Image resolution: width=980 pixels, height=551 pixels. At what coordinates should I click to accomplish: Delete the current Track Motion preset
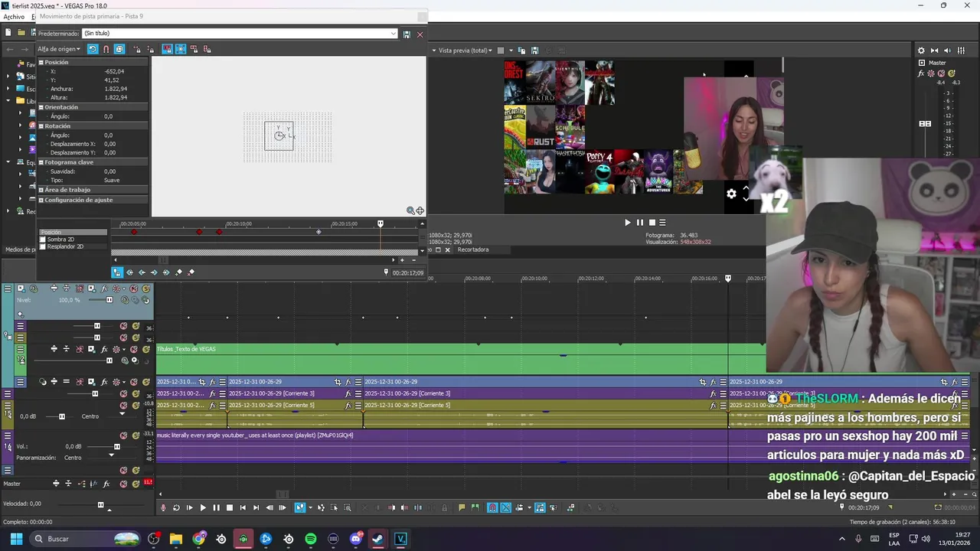click(420, 34)
